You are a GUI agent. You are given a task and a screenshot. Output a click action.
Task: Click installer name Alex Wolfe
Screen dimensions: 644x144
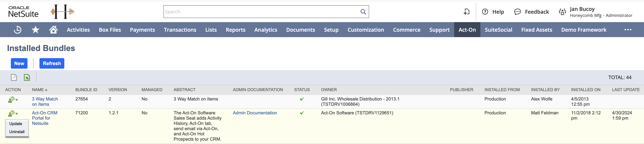(x=542, y=99)
